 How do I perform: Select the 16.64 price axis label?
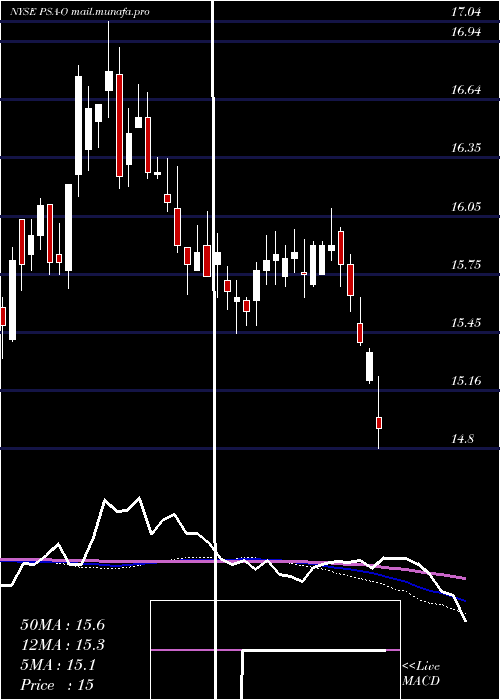coord(466,90)
